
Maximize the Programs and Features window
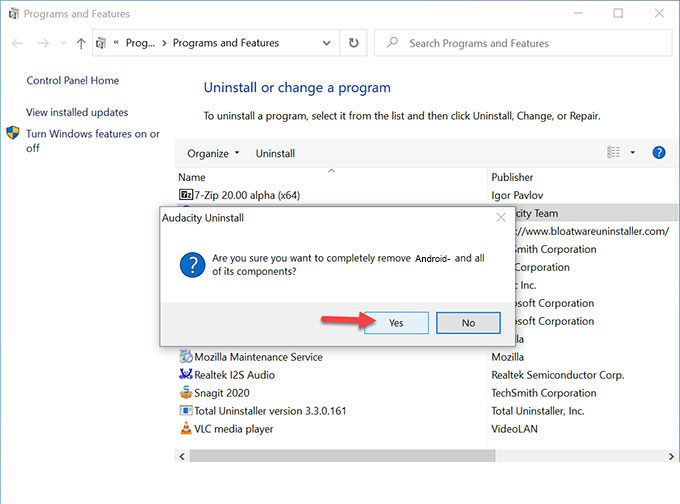(x=618, y=13)
